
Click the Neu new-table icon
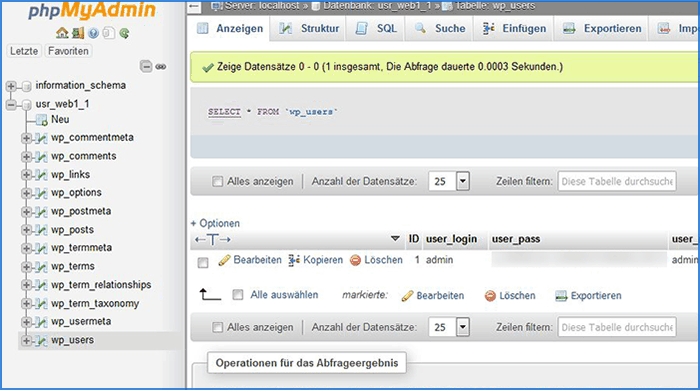point(42,120)
